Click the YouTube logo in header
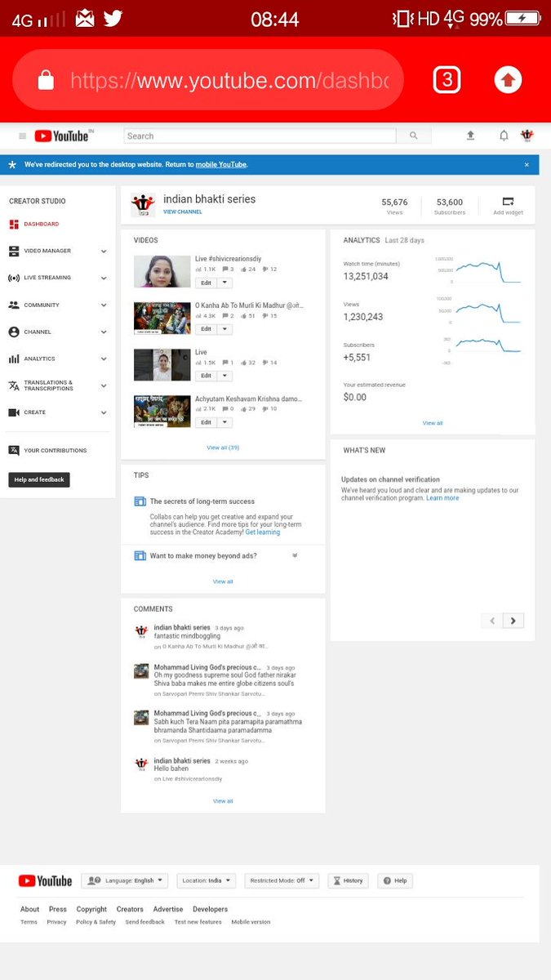 (x=61, y=136)
